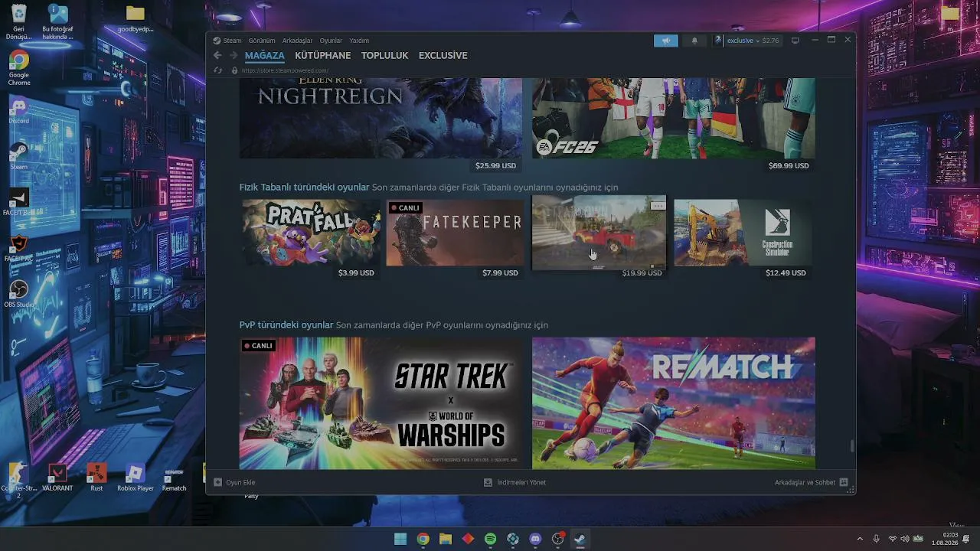Open the Görünüm menu
The height and width of the screenshot is (551, 980).
click(x=261, y=41)
